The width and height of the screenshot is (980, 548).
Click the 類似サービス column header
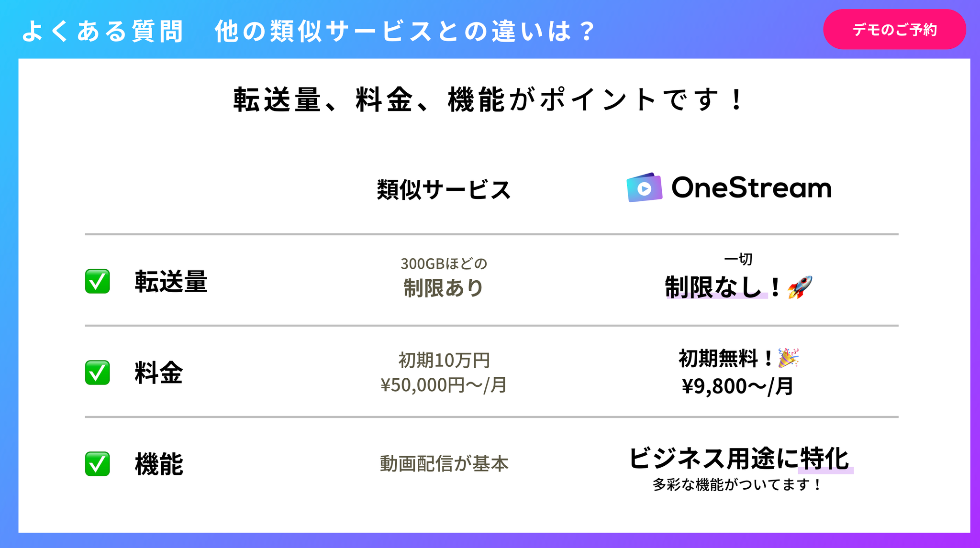[444, 190]
